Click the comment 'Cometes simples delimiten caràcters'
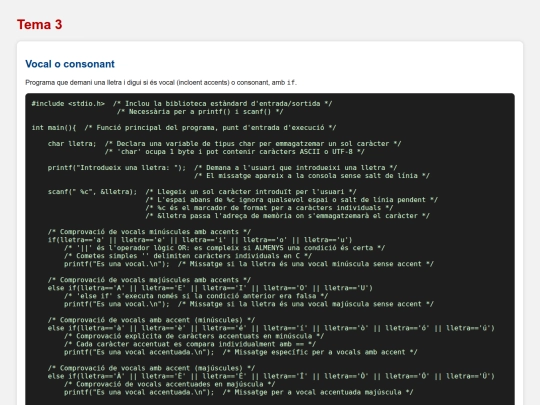This screenshot has height=405, width=540. click(188, 256)
